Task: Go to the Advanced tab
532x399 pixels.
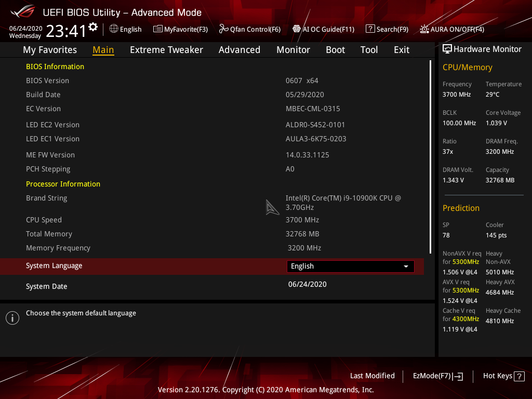Action: click(x=239, y=50)
